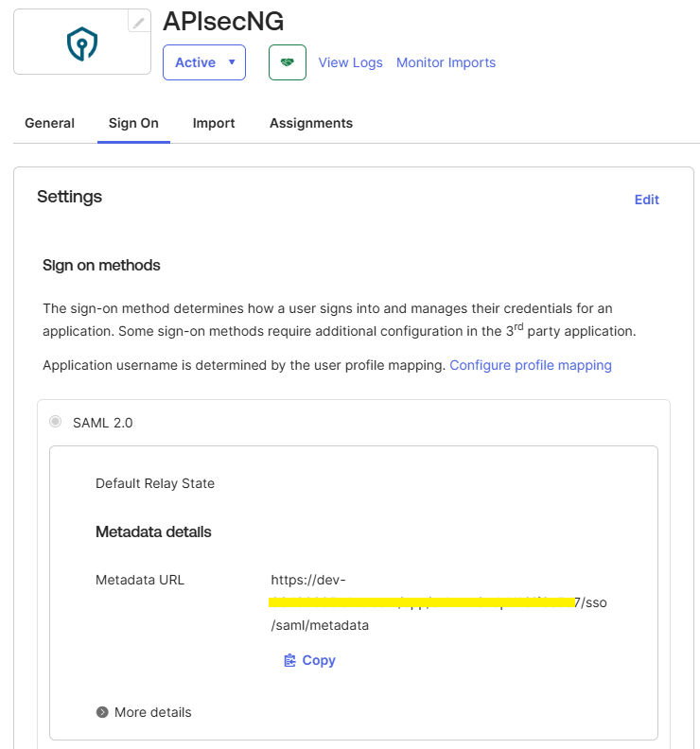
Task: Select the Sign On tab
Action: (133, 123)
